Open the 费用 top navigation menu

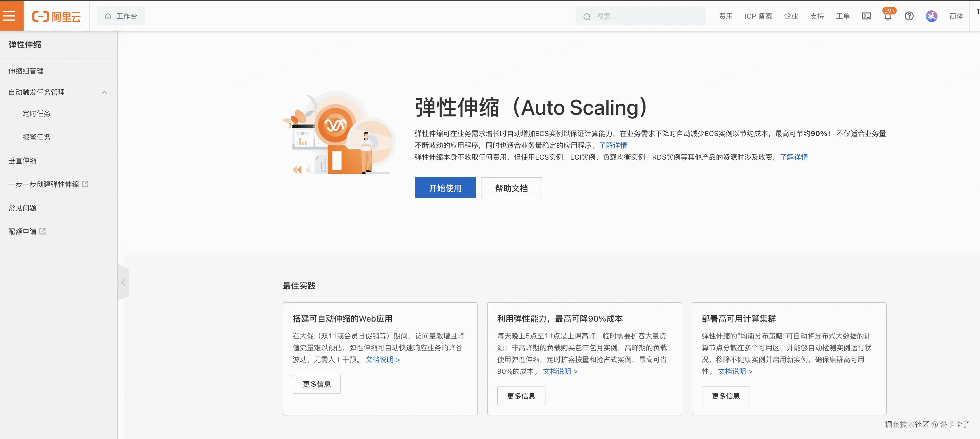tap(725, 16)
